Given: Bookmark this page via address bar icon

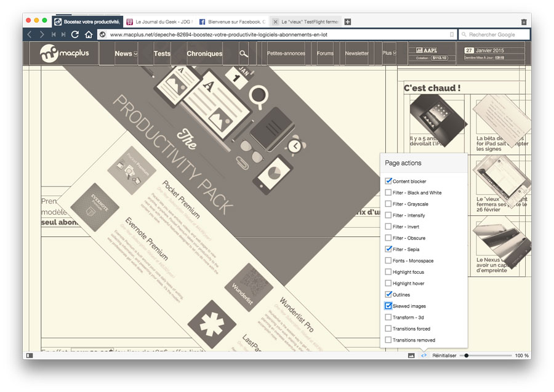Looking at the screenshot, I should click(x=452, y=34).
